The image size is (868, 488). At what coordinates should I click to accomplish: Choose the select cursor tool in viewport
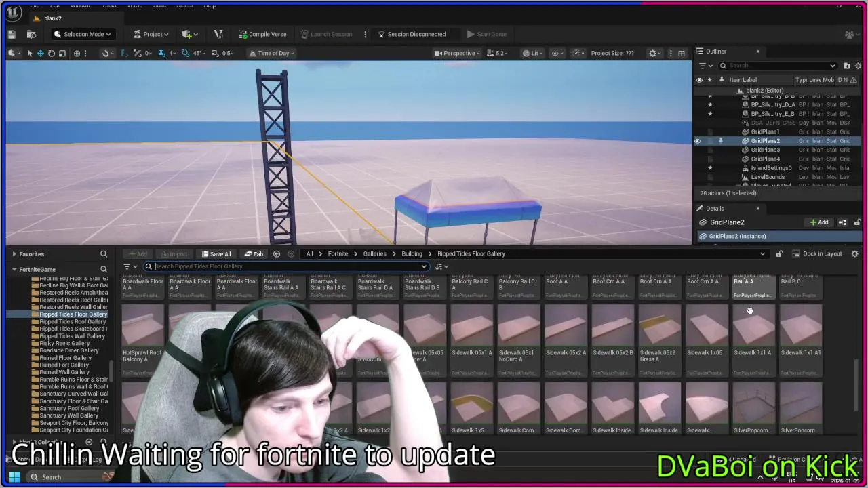(29, 53)
